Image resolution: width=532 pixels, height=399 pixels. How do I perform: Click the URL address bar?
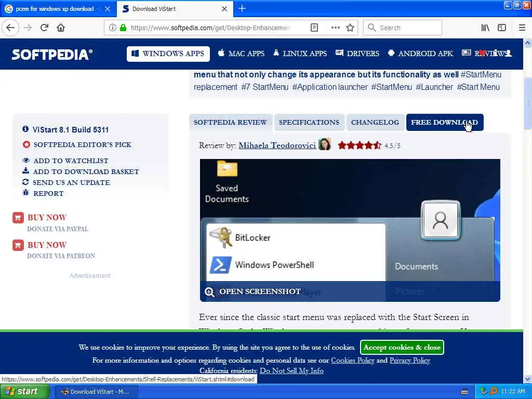210,28
